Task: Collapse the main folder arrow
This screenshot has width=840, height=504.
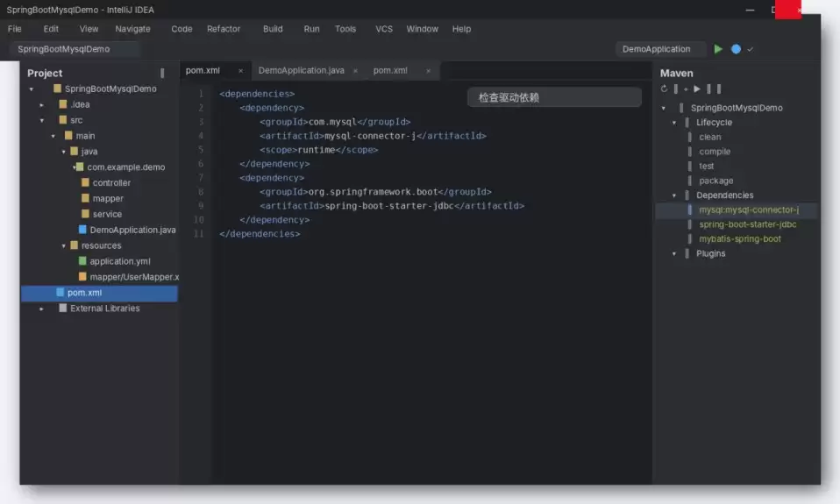Action: coord(53,136)
